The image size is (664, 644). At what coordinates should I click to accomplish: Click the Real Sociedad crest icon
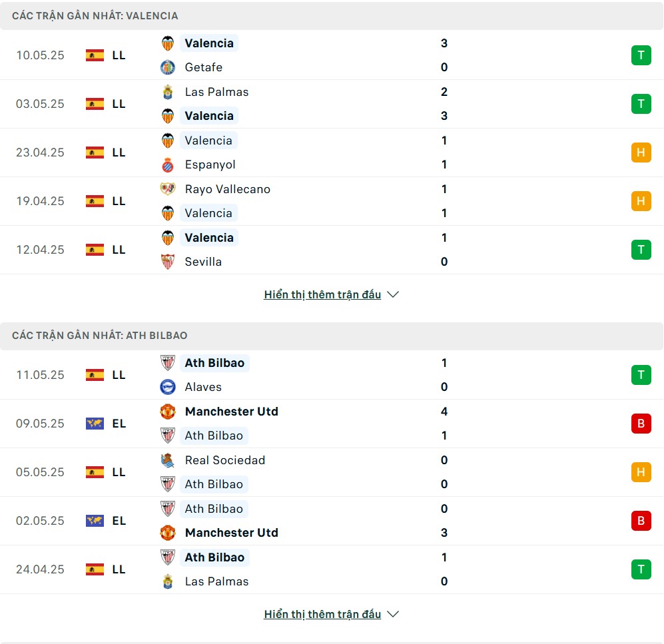(x=168, y=460)
